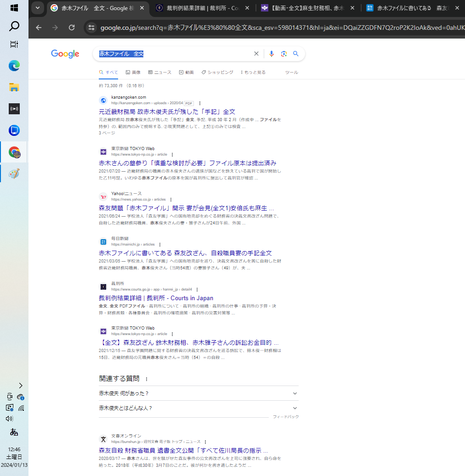Start voice search with the microphone icon
This screenshot has height=476, width=465.
tap(272, 54)
